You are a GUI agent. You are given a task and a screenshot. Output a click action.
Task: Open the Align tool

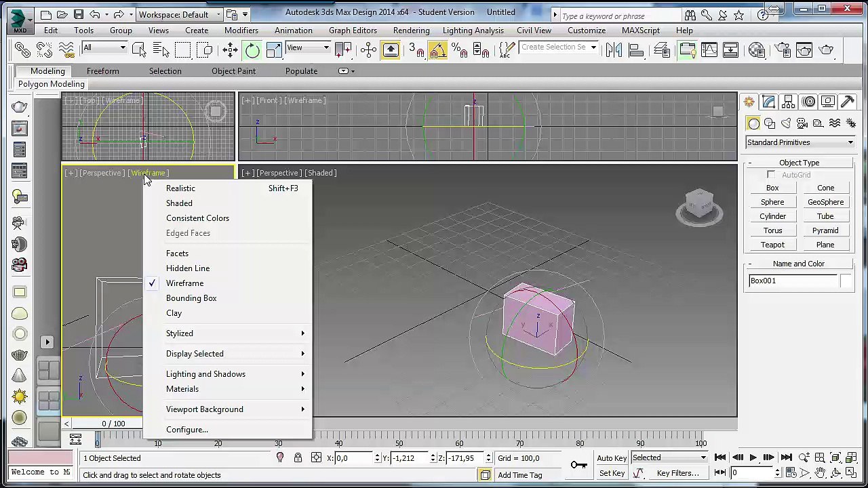[635, 49]
